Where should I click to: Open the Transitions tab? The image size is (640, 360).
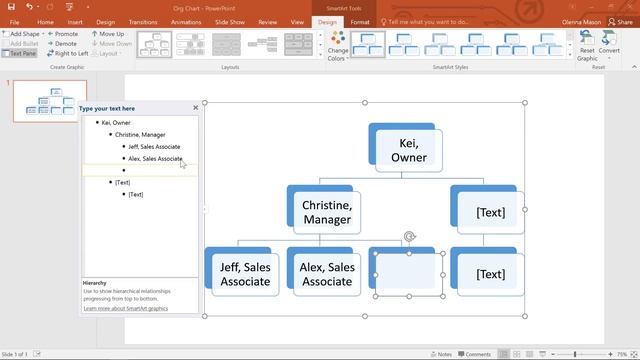point(143,22)
